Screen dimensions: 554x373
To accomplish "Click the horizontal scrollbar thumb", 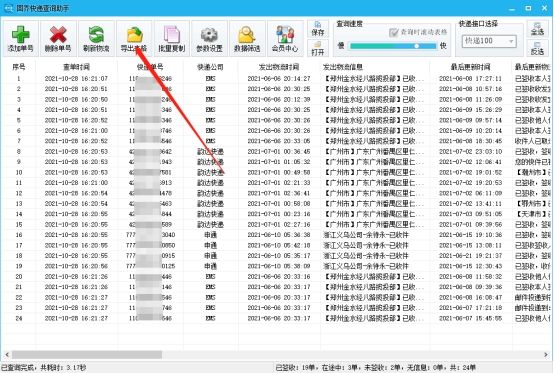I will [x=87, y=354].
